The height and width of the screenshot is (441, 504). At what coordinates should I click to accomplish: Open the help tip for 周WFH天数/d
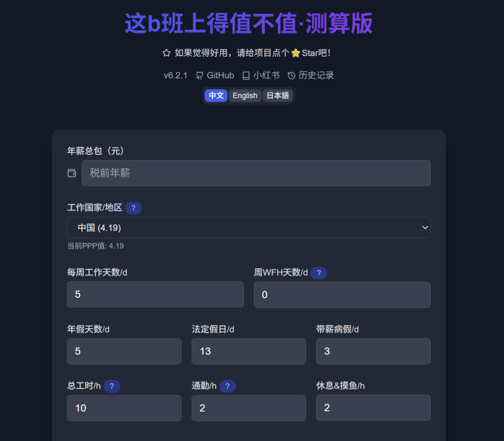[x=319, y=273]
